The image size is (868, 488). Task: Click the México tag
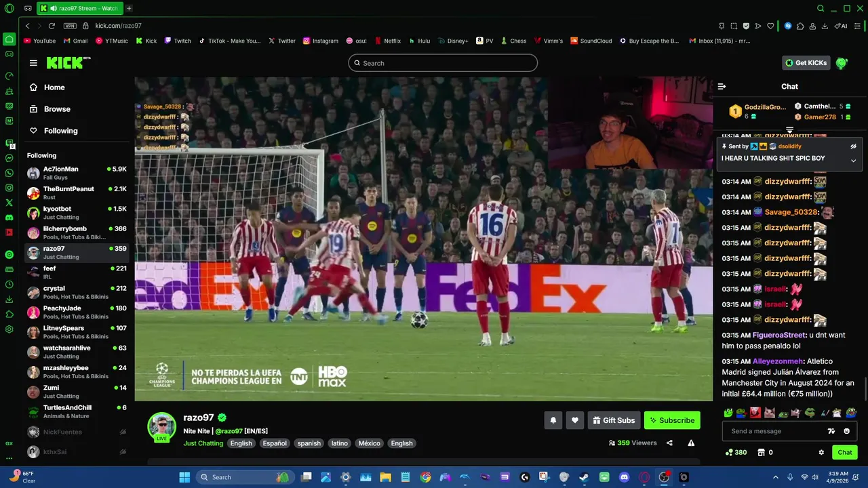coord(369,443)
